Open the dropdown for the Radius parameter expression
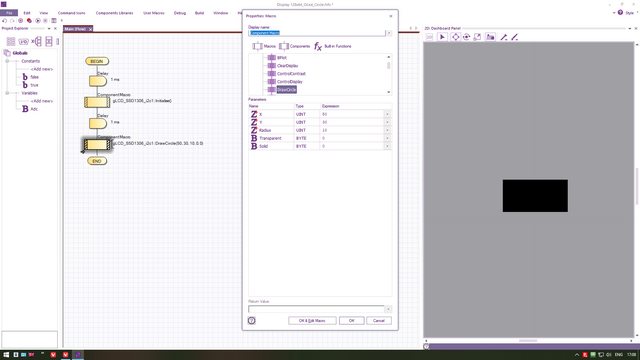 [387, 130]
